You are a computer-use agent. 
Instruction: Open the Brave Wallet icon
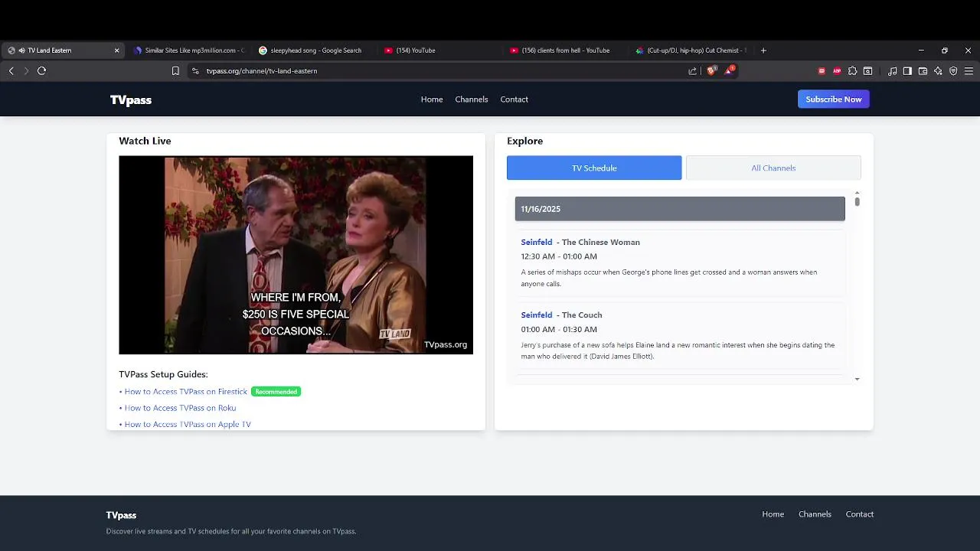[923, 70]
